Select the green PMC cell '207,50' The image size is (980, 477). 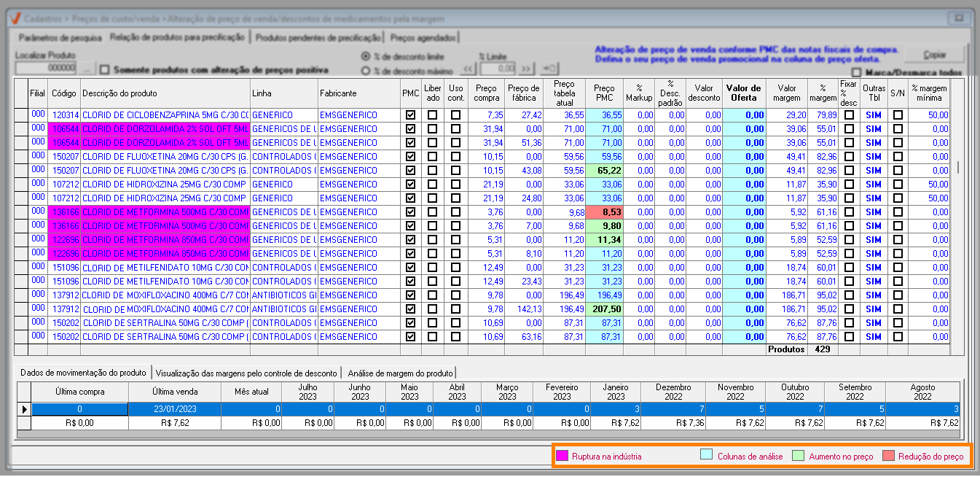pos(604,309)
